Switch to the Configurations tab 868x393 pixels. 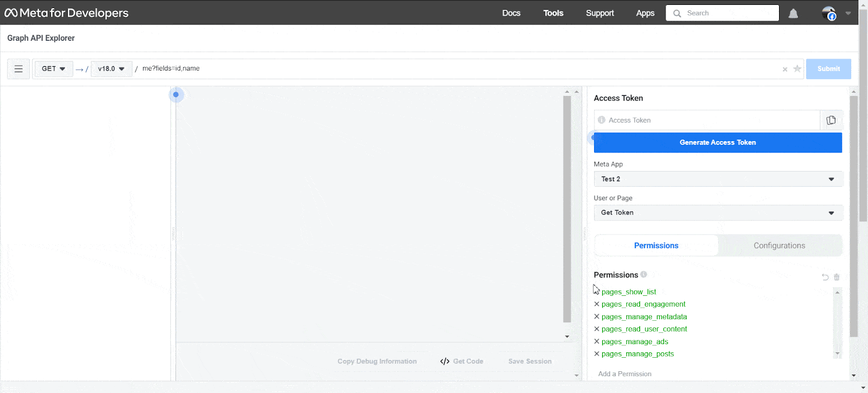(x=780, y=245)
